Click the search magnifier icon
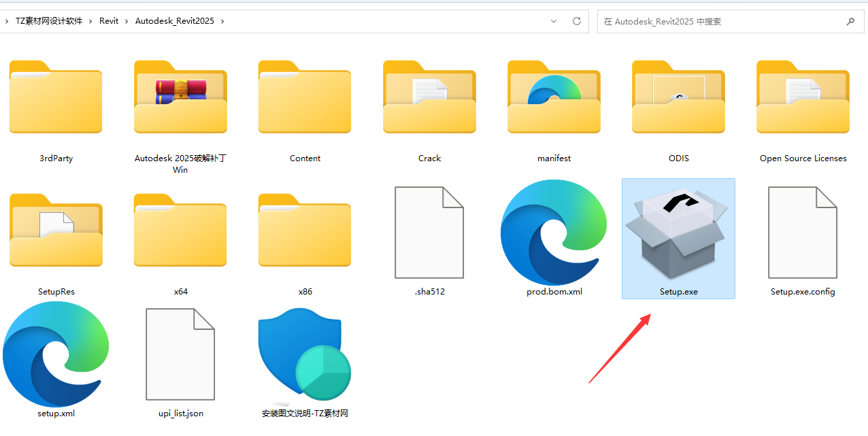The image size is (868, 436). click(850, 21)
